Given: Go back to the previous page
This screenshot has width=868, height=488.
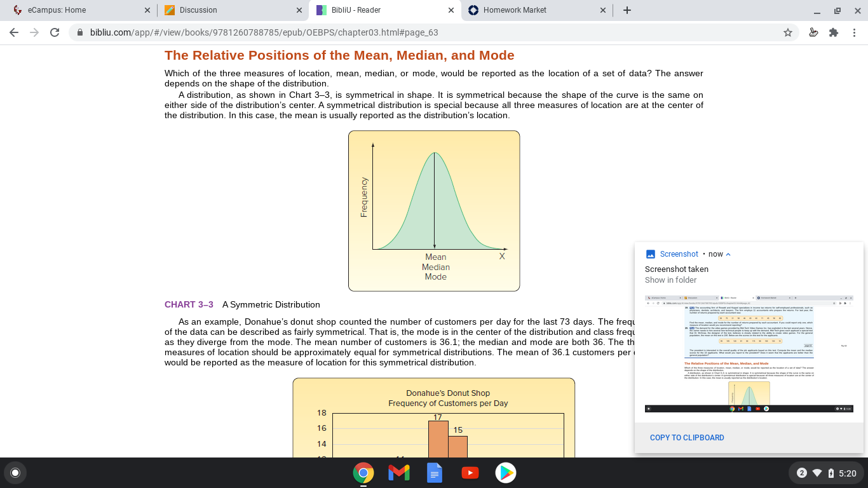Looking at the screenshot, I should tap(14, 32).
